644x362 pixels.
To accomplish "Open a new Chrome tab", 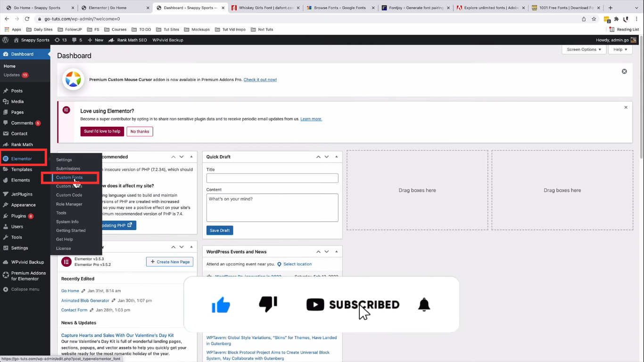I will click(x=611, y=8).
